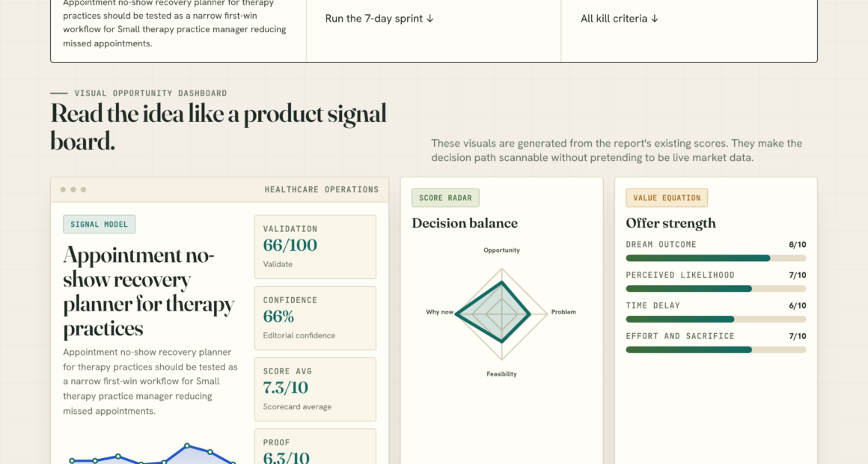The width and height of the screenshot is (868, 464).
Task: Select the Score Avg 7.3/10 card
Action: pyautogui.click(x=315, y=389)
